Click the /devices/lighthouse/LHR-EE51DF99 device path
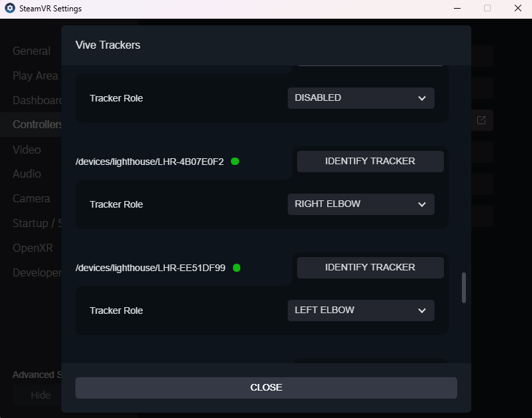The width and height of the screenshot is (532, 418). (x=150, y=268)
